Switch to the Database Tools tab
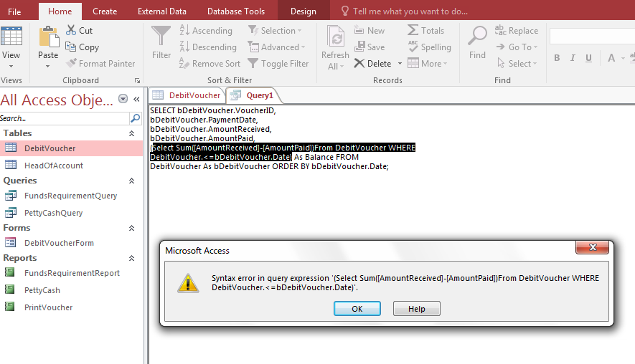The height and width of the screenshot is (364, 635). [236, 11]
